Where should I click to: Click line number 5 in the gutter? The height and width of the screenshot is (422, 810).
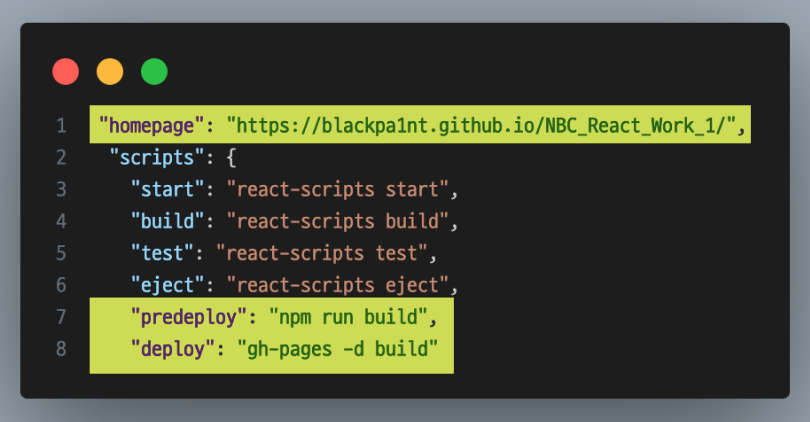(61, 253)
